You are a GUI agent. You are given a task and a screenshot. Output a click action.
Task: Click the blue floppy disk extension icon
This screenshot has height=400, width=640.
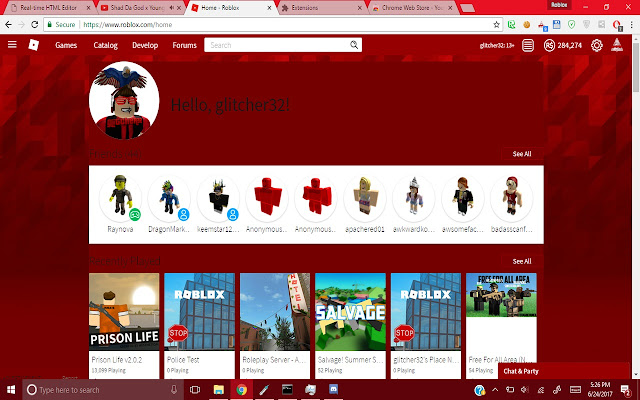point(556,24)
